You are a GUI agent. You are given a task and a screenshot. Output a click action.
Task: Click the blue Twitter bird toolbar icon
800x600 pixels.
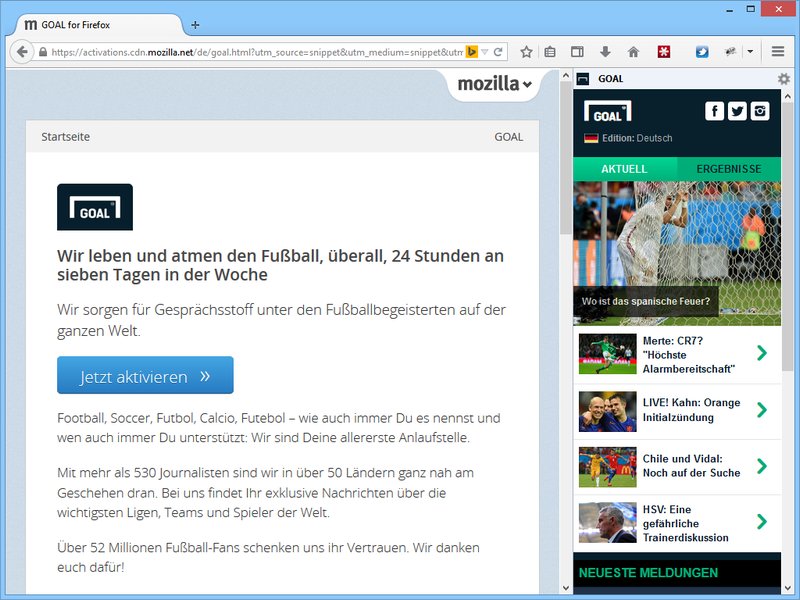[702, 52]
